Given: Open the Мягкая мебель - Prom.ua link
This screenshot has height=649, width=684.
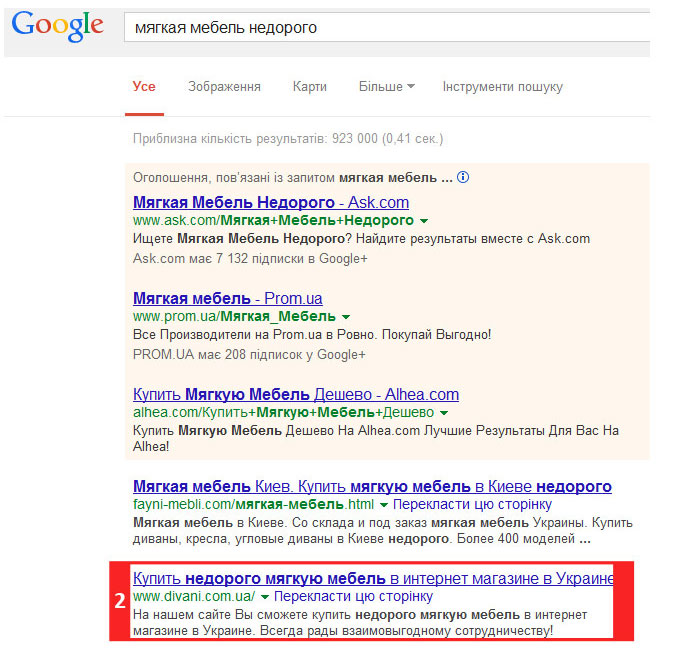Looking at the screenshot, I should (x=228, y=298).
